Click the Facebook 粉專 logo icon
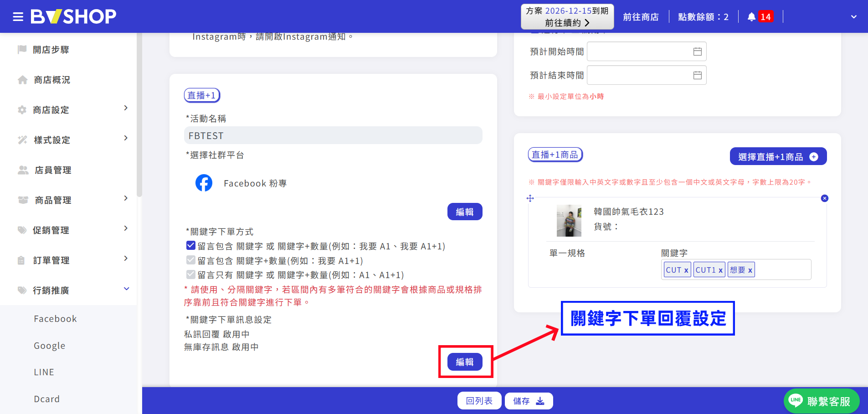The width and height of the screenshot is (868, 414). (x=204, y=183)
